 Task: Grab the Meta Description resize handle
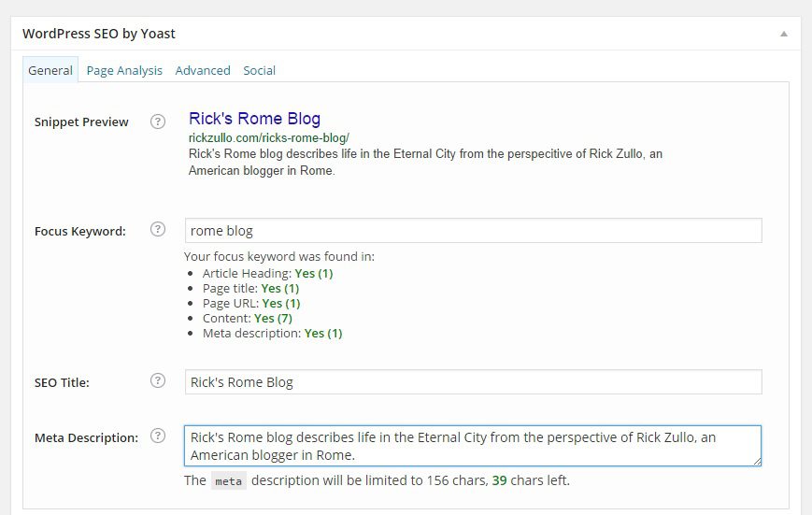click(757, 461)
